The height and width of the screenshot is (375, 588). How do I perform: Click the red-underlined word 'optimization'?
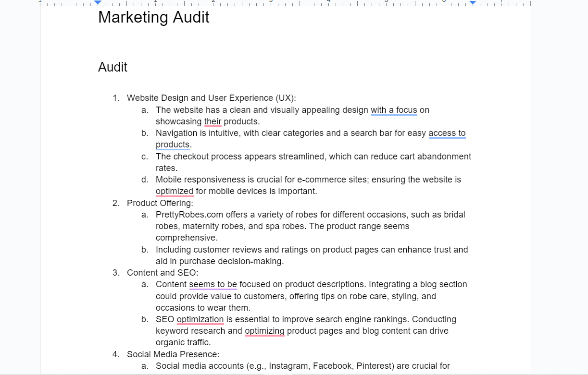pos(200,319)
